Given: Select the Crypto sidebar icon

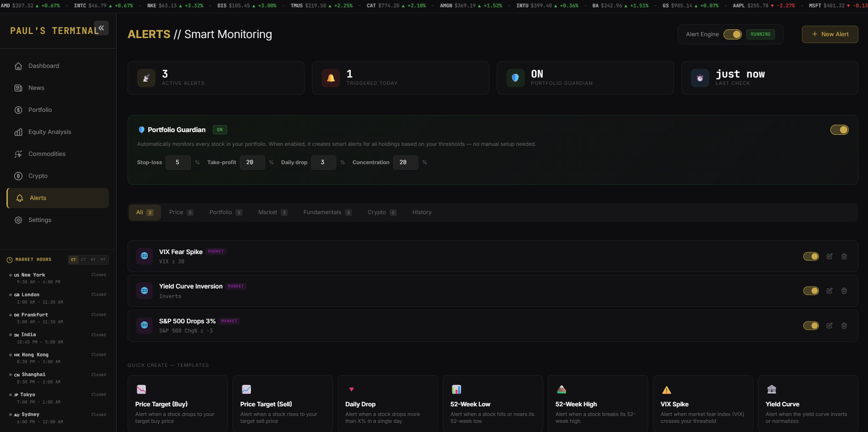Looking at the screenshot, I should pyautogui.click(x=18, y=176).
